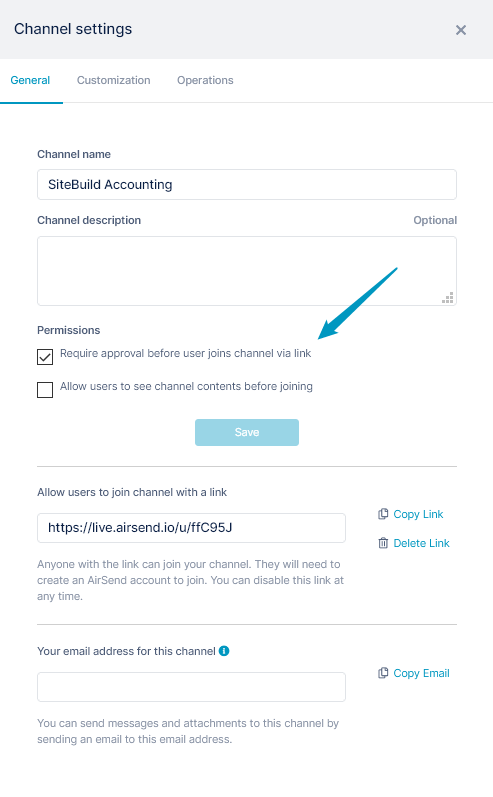Screen dimensions: 493x797
Task: Close the Channel settings dialog
Action: [x=460, y=30]
